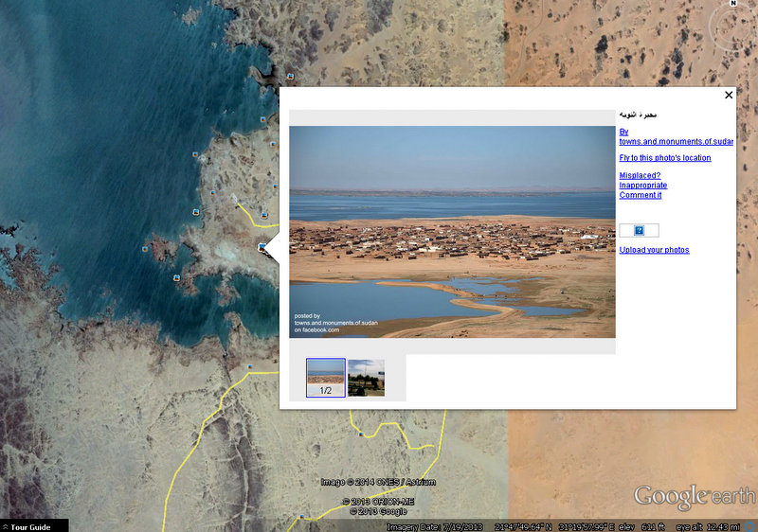Select the photo icon the popup points to

[x=262, y=247]
